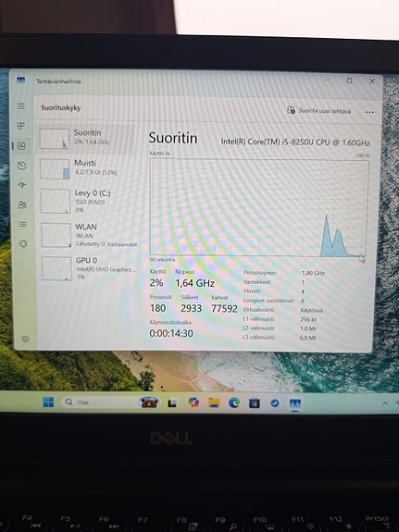Open Microsoft Store from taskbar
399x532 pixels.
click(255, 403)
